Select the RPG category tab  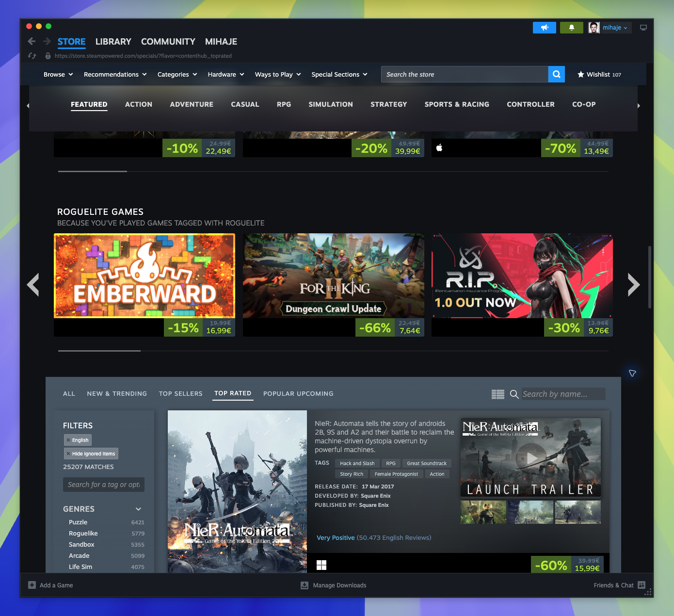point(284,104)
